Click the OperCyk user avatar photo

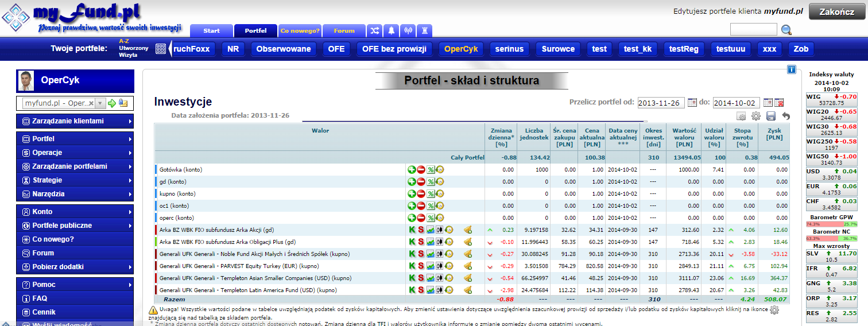(26, 81)
